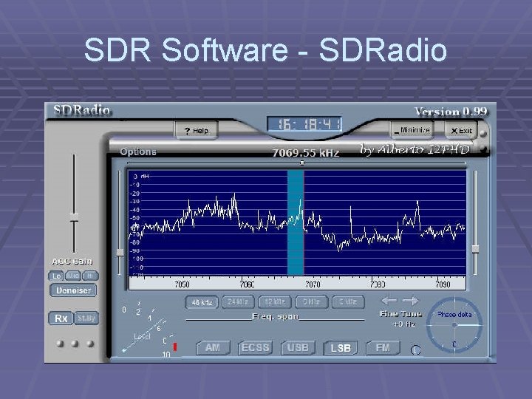Click the "Version 0.99" text

(x=451, y=112)
